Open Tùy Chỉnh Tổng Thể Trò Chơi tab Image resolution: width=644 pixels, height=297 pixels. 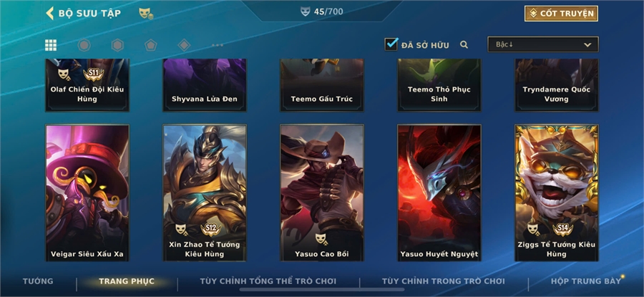point(268,281)
